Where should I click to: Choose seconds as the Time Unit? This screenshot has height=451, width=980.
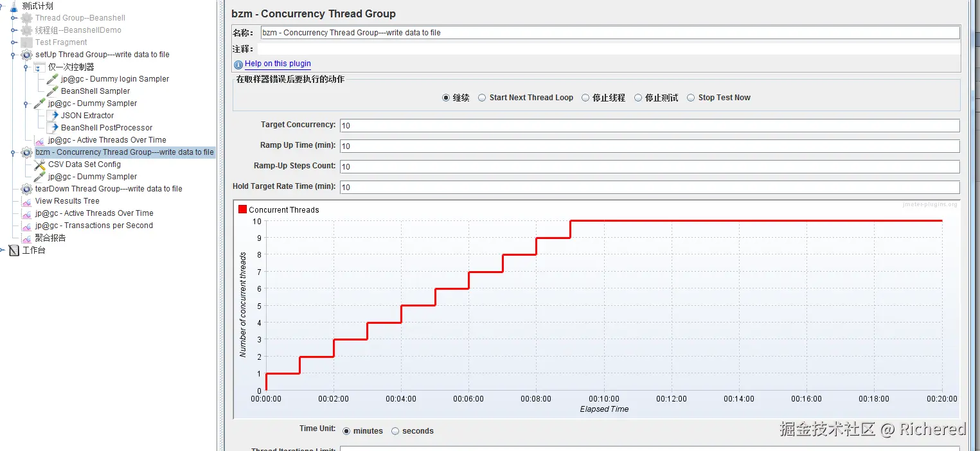[x=395, y=431]
